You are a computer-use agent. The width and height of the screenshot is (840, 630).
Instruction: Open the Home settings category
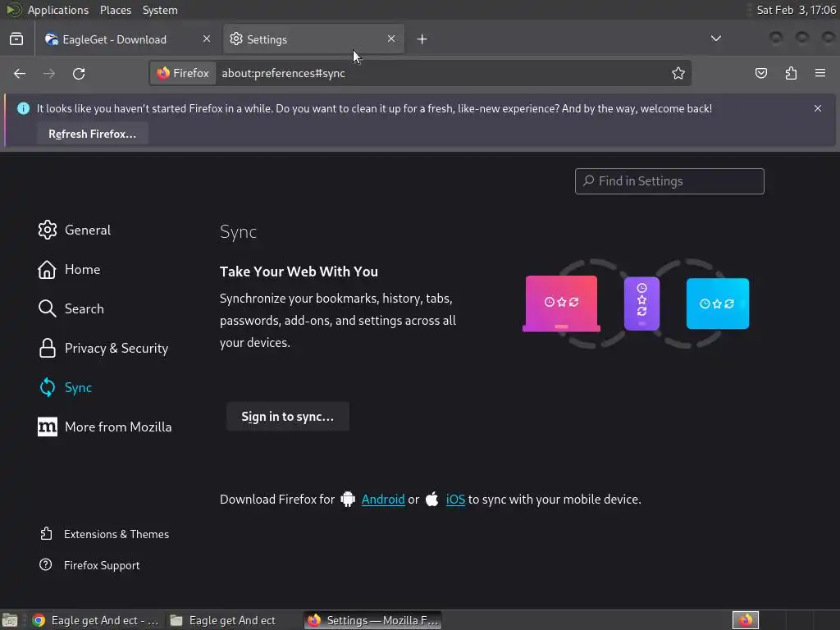point(70,269)
